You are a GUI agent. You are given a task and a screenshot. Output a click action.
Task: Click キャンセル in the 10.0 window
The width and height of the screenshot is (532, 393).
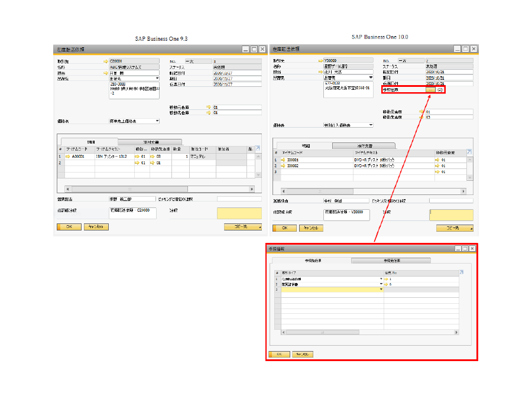311,228
